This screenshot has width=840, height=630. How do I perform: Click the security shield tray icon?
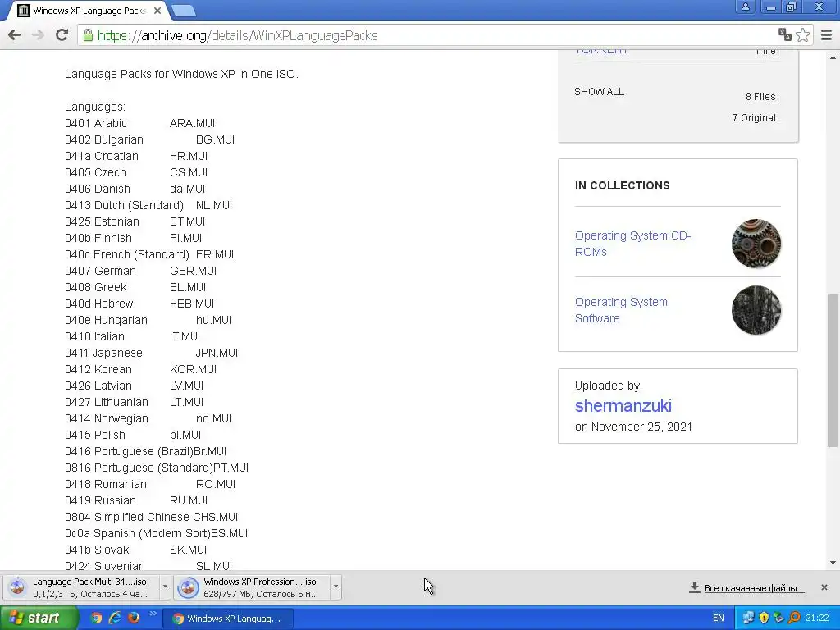(764, 619)
